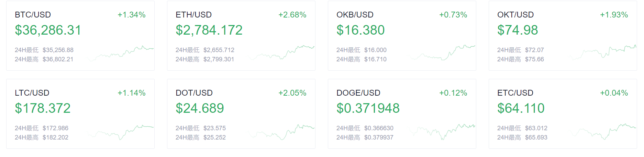
Task: Open the OKT/USD pair label
Action: (515, 15)
